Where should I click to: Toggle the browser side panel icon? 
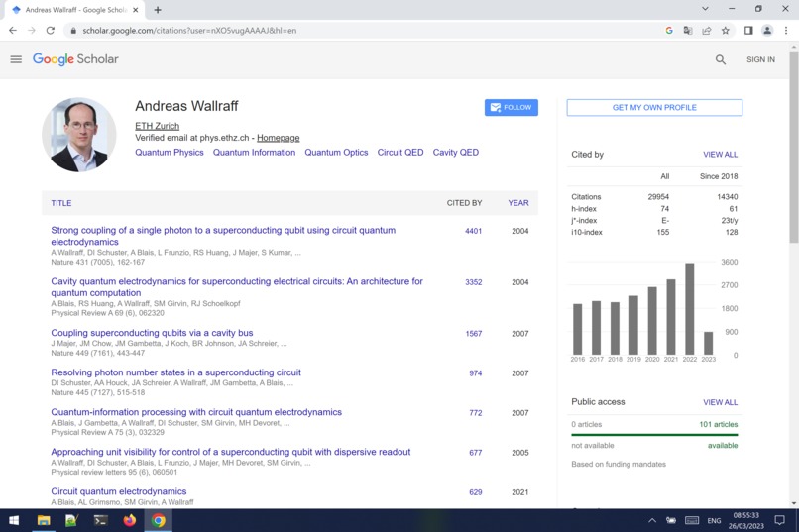(x=748, y=31)
